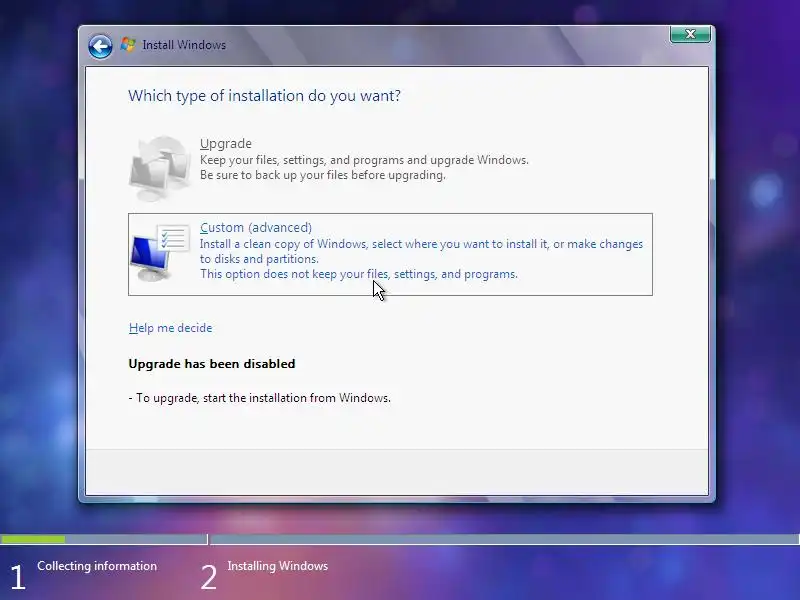Image resolution: width=800 pixels, height=600 pixels.
Task: Click 'Collecting information' step label
Action: pos(97,566)
